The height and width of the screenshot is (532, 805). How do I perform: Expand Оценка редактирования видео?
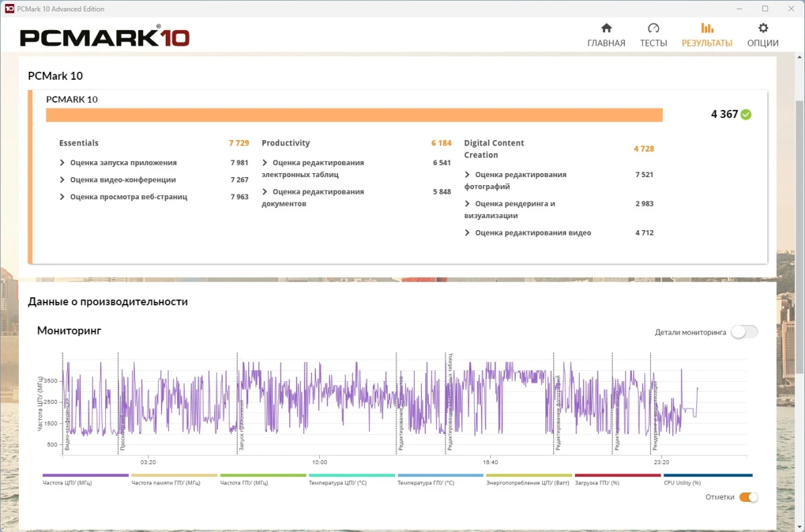[468, 233]
